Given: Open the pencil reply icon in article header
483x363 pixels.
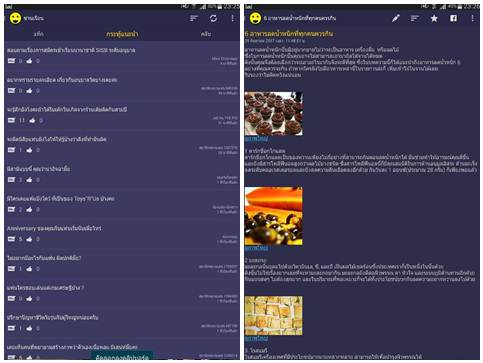Looking at the screenshot, I should (395, 18).
